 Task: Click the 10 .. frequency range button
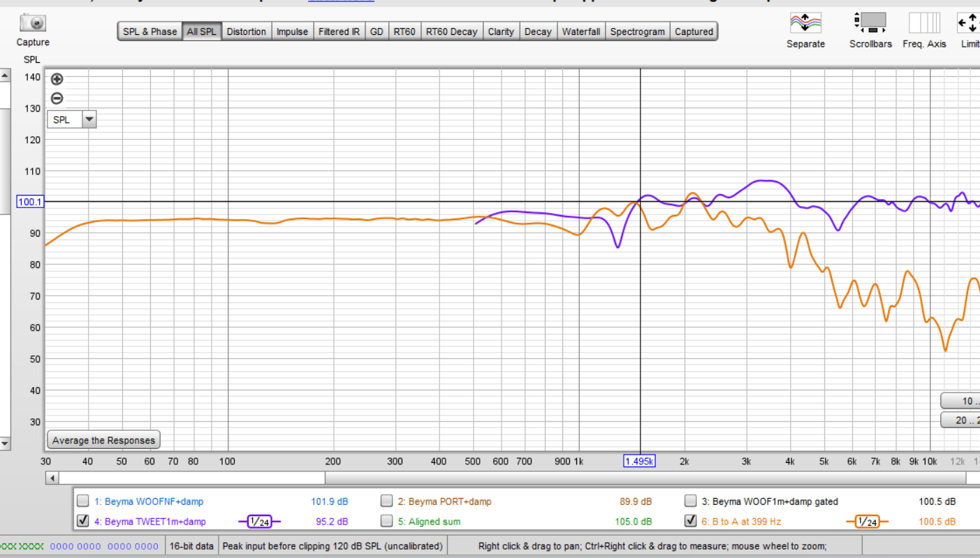click(x=960, y=401)
